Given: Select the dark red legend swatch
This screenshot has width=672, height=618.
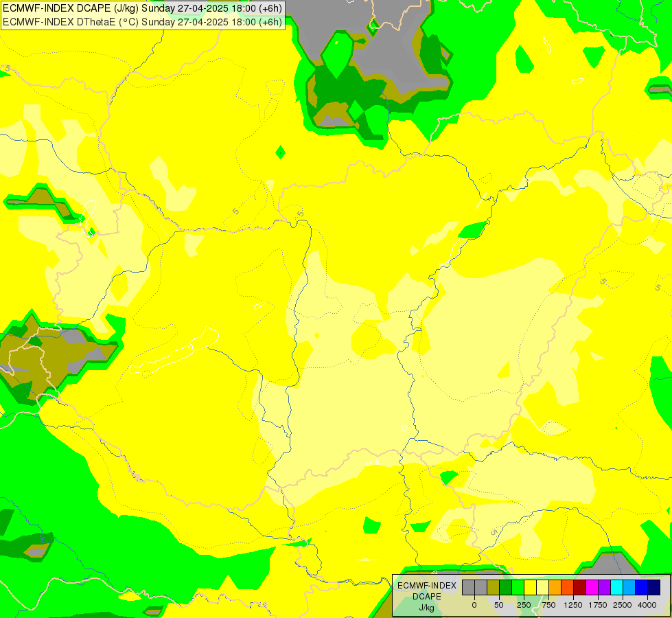Looking at the screenshot, I should coord(579,587).
